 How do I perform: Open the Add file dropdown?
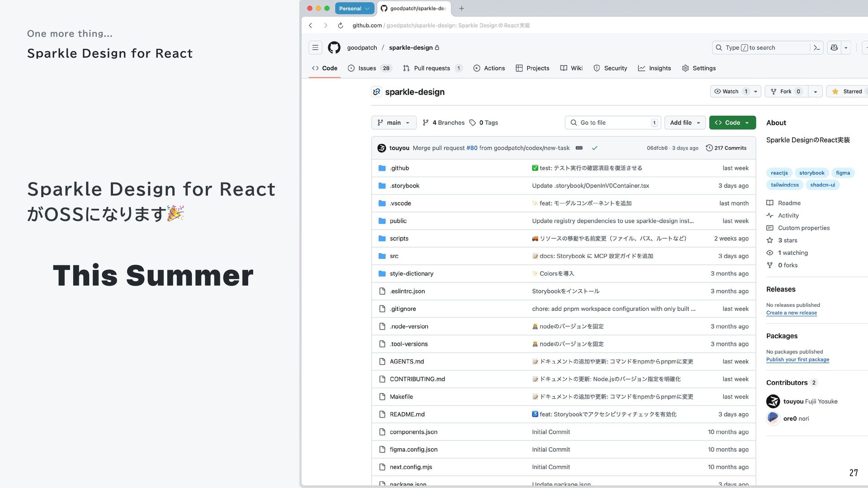685,122
